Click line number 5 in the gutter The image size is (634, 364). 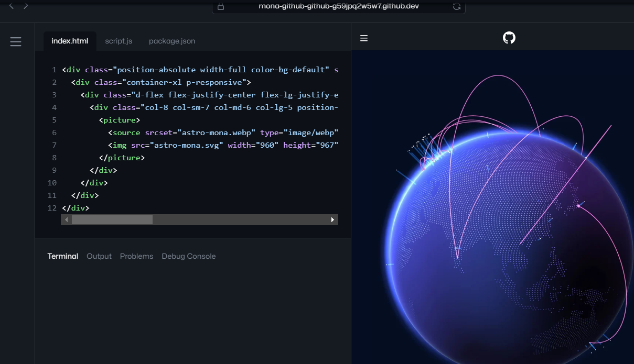[x=54, y=120]
